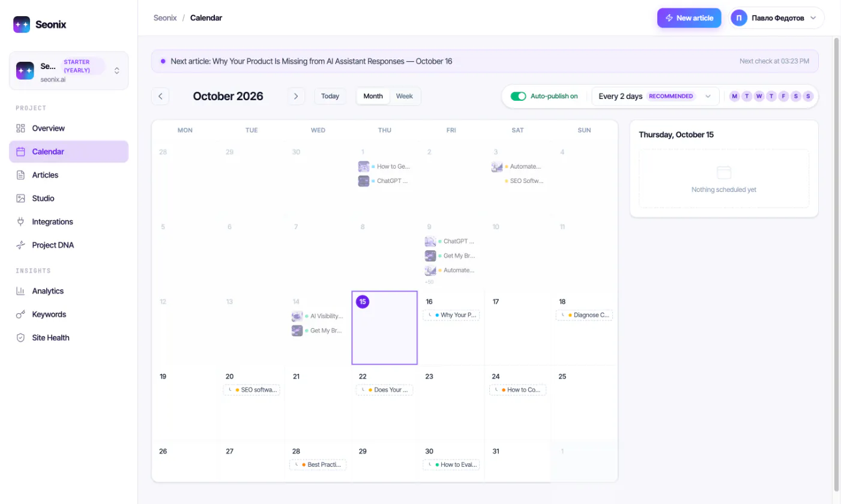Click the Overview grid icon in the sidebar
The width and height of the screenshot is (841, 504).
click(x=20, y=128)
